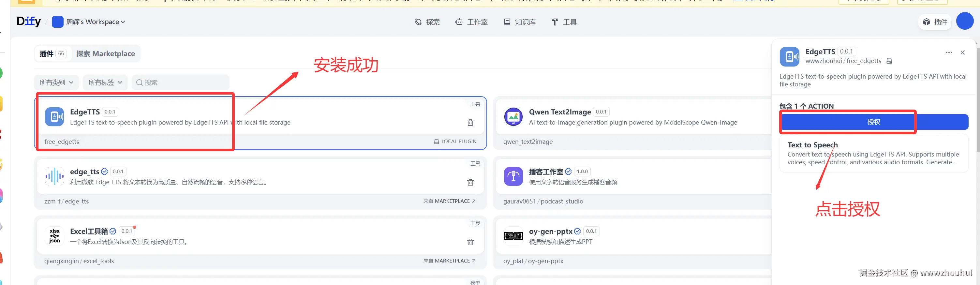Click the Excel工具箱 0.0.1 update version badge

point(127,231)
